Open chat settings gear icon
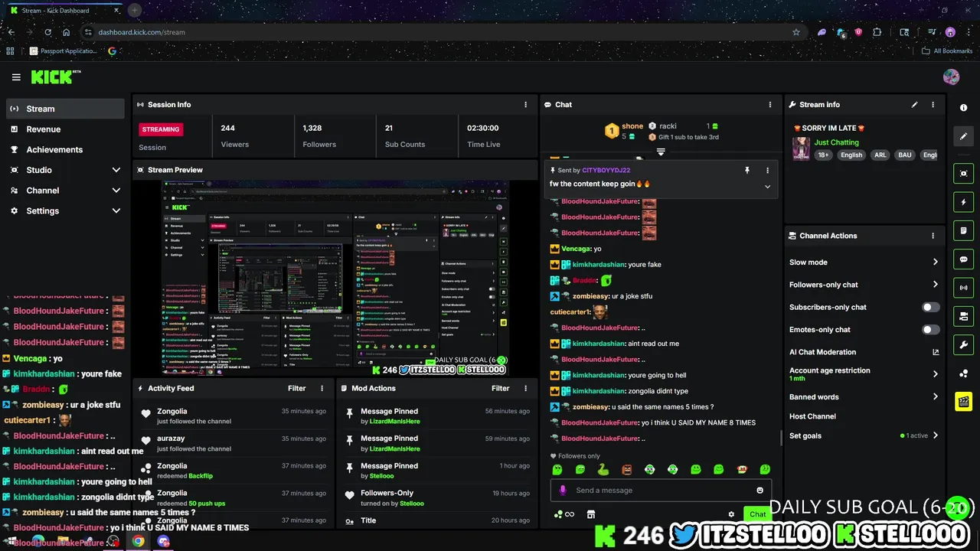Screen dimensions: 980x551 coord(731,514)
